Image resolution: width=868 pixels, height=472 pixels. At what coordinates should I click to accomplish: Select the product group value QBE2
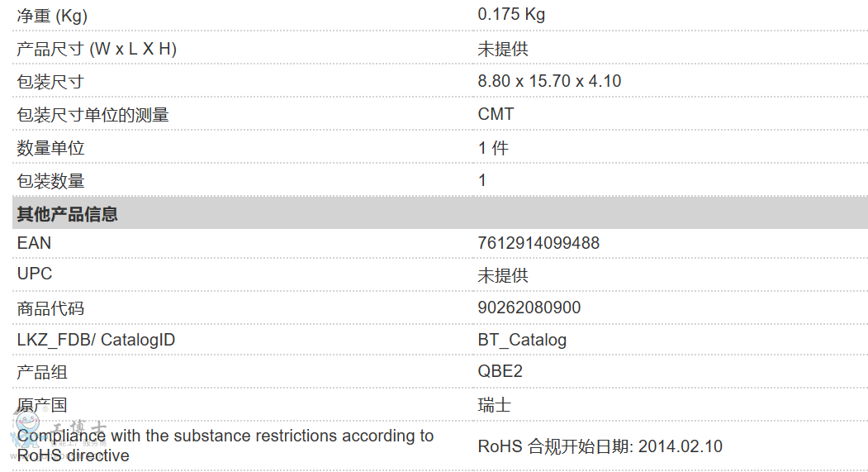pos(500,371)
